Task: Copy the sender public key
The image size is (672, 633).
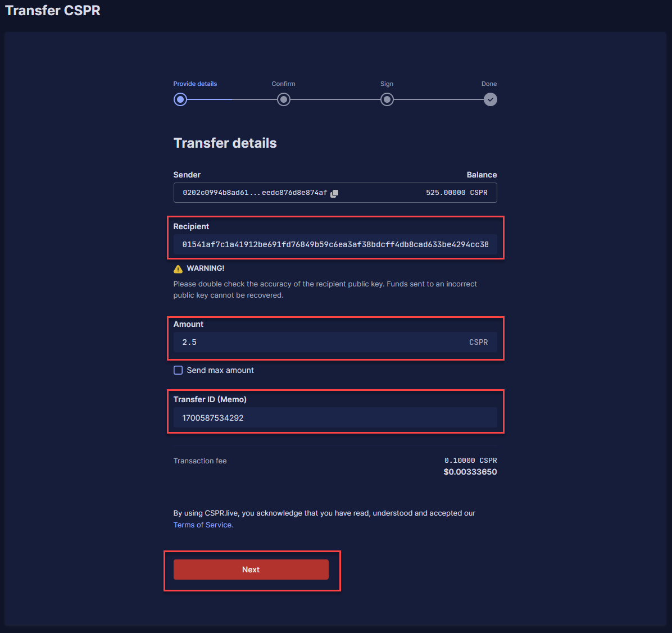Action: tap(334, 193)
